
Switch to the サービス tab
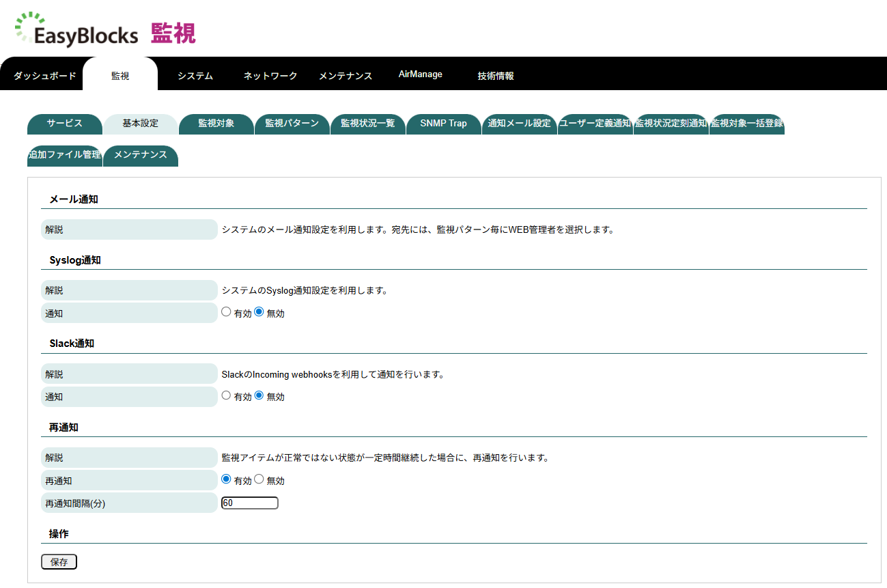(x=64, y=124)
